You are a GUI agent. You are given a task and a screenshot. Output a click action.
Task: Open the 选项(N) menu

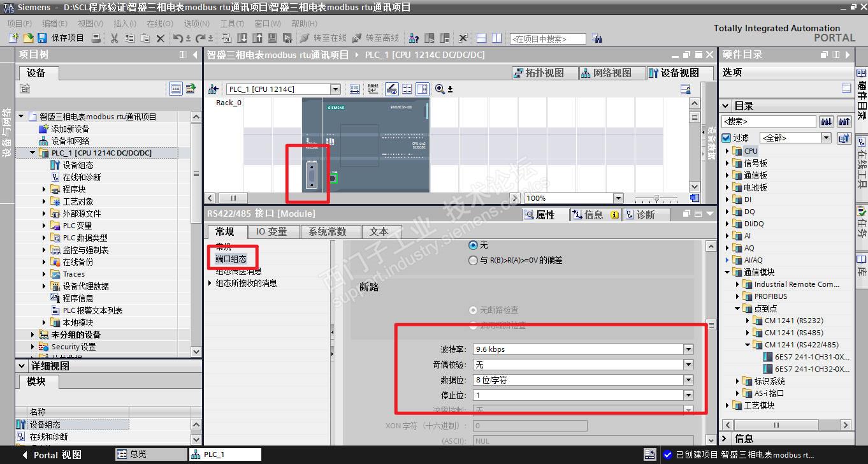[196, 24]
